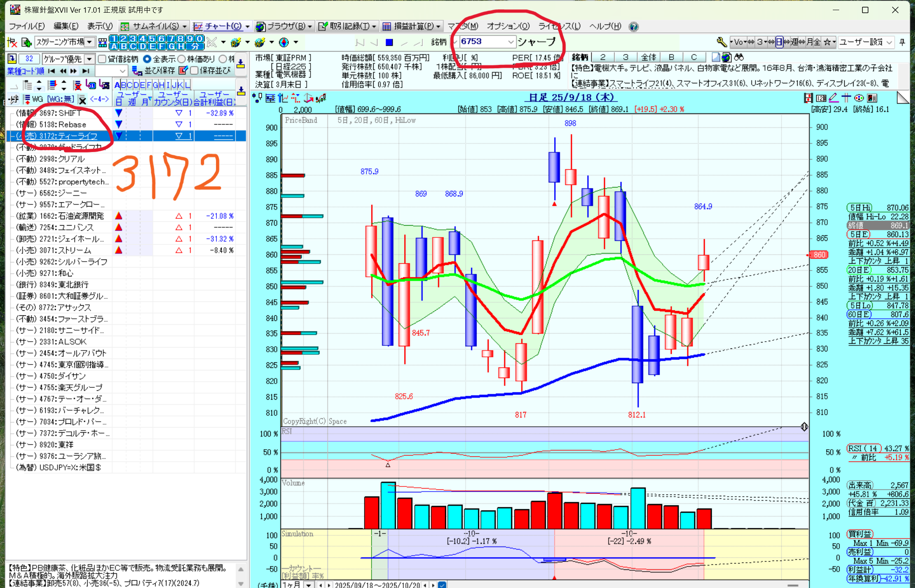The height and width of the screenshot is (588, 915).
Task: Click the crosshair cursor icon on chart
Action: [846, 98]
